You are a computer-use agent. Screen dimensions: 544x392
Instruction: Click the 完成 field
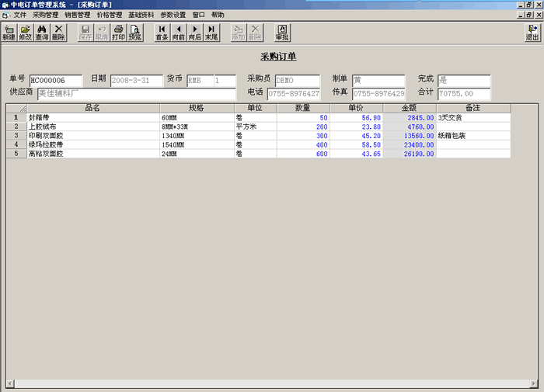click(x=464, y=81)
